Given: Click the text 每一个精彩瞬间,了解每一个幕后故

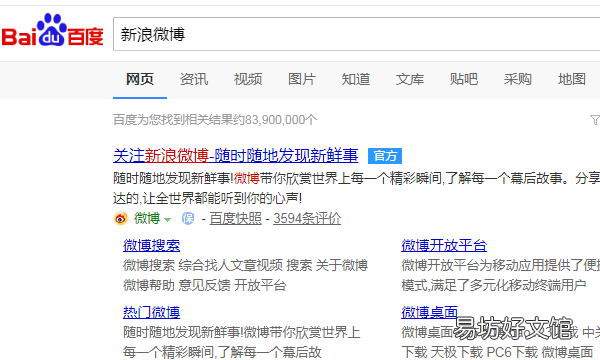Looking at the screenshot, I should click(x=222, y=352).
